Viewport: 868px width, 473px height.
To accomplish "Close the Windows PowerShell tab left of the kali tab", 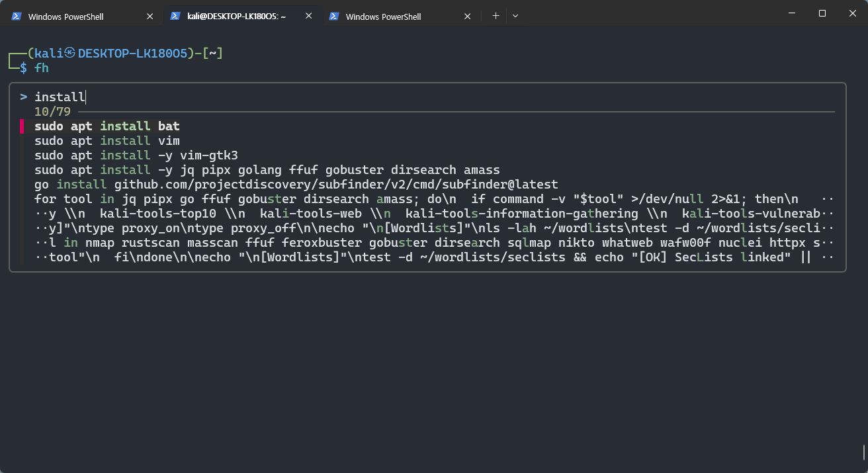I will point(150,16).
